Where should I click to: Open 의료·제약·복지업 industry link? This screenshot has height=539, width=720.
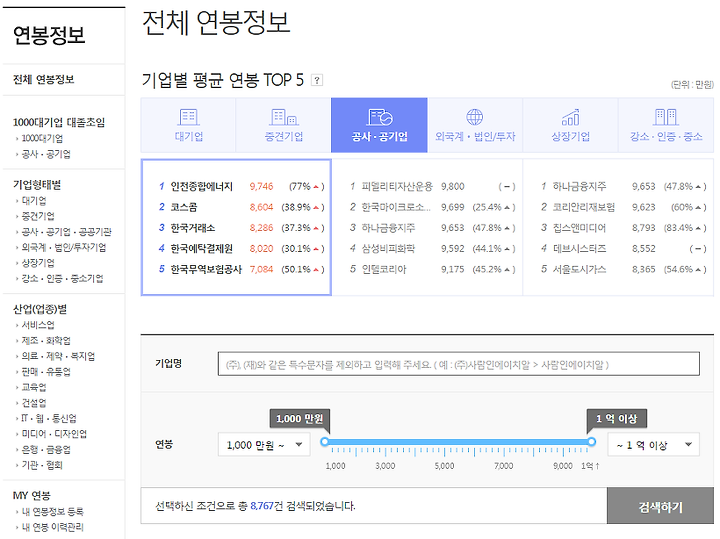[x=58, y=356]
